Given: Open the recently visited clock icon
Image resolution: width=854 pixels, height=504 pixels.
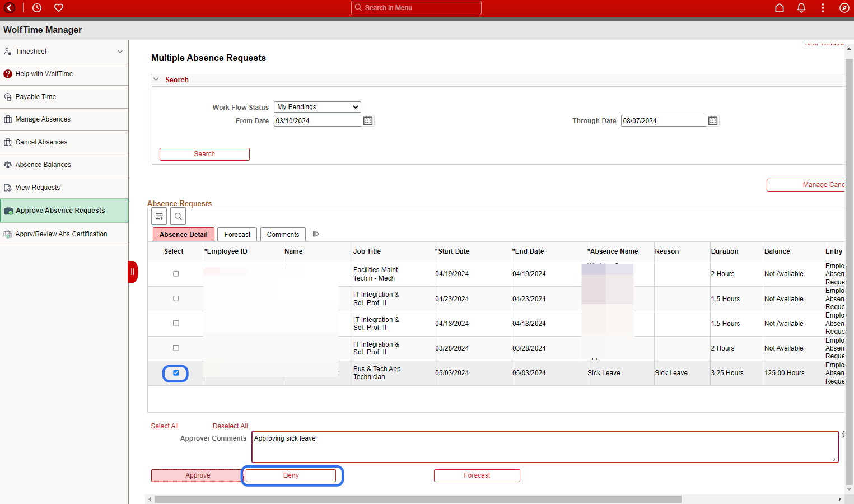Looking at the screenshot, I should click(37, 8).
